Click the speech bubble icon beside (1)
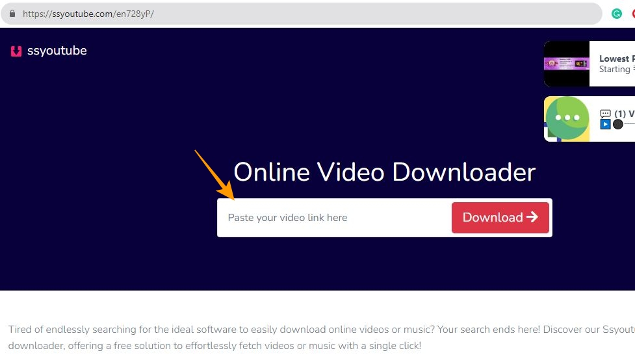This screenshot has height=364, width=635. point(606,114)
